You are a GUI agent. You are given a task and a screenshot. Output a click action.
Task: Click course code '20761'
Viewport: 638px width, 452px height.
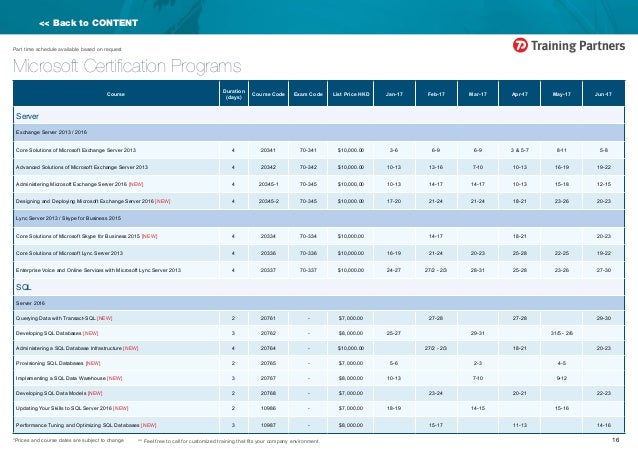268,318
